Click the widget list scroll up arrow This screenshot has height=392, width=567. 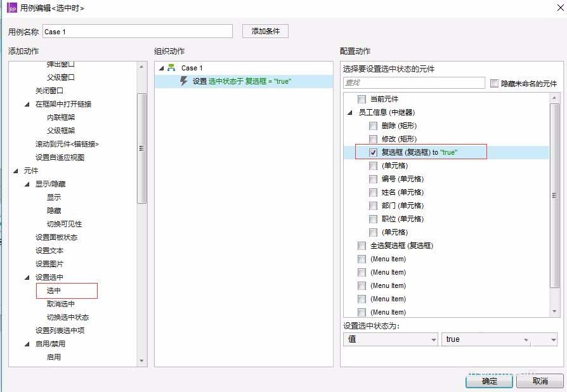coord(554,98)
